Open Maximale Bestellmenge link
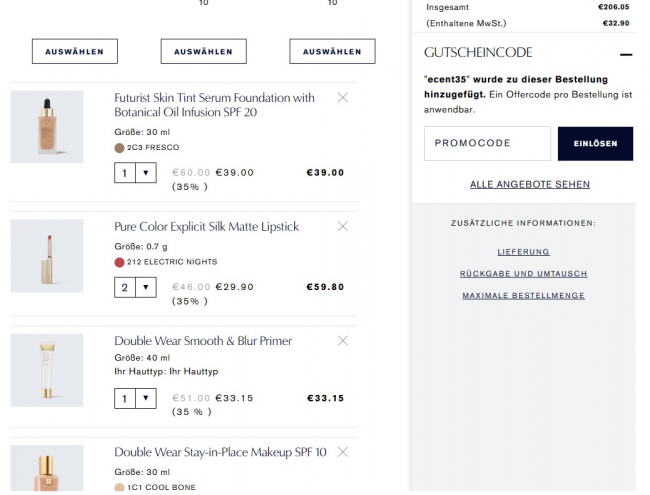The width and height of the screenshot is (650, 495). [x=524, y=296]
